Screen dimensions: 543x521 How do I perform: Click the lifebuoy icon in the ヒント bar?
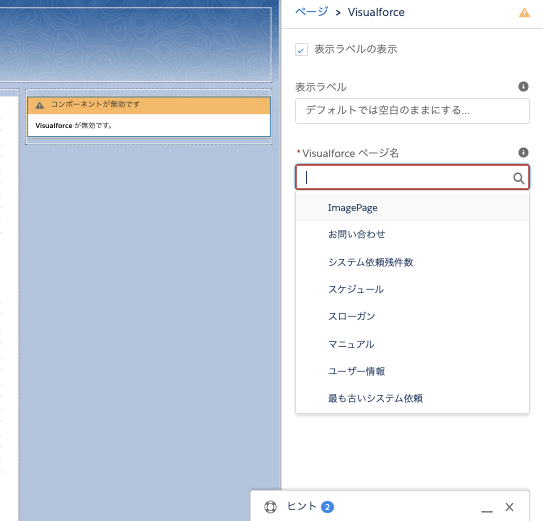(270, 507)
